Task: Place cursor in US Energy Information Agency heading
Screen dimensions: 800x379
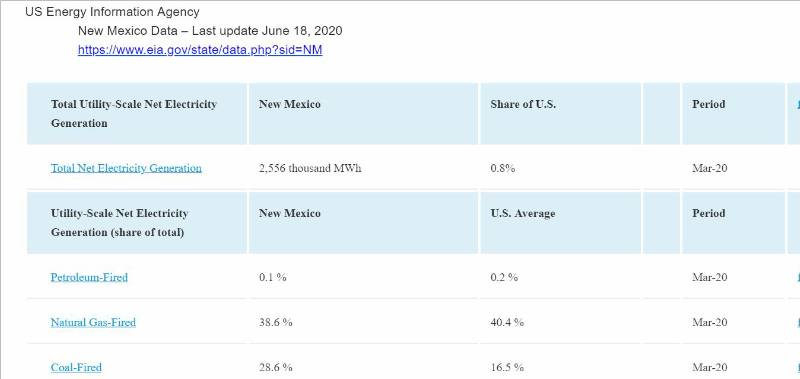Action: click(112, 12)
